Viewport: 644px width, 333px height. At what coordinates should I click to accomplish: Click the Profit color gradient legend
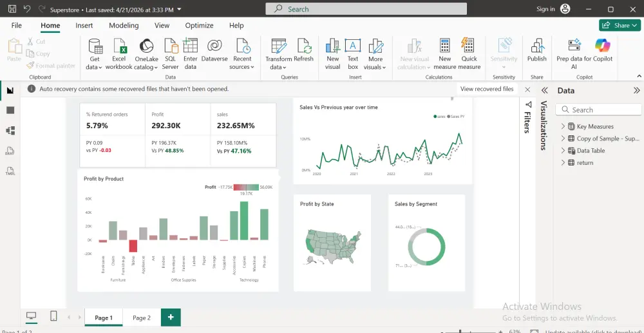(246, 187)
